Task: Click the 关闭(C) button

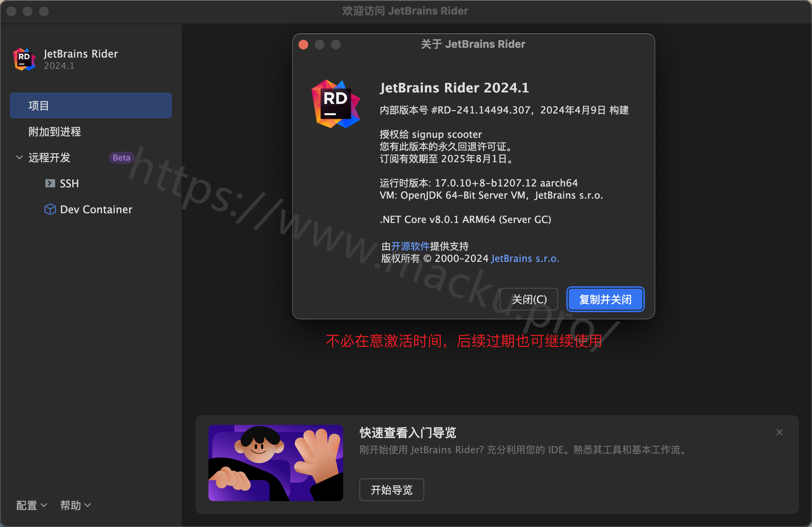Action: click(x=529, y=299)
